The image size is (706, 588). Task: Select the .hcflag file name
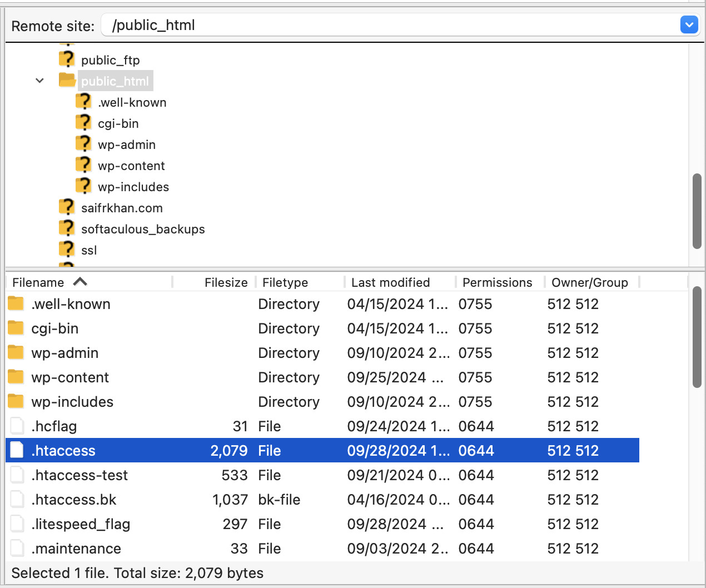(54, 426)
